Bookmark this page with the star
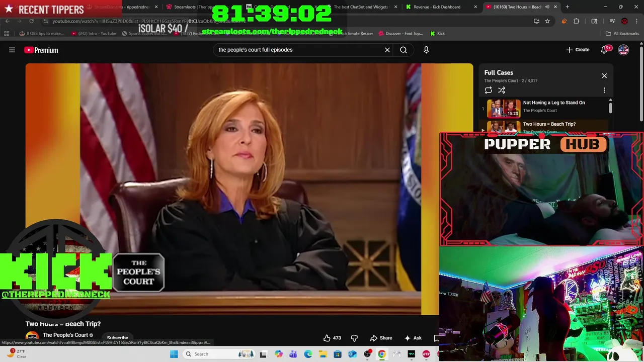Screen dimensions: 644x362 (x=547, y=21)
